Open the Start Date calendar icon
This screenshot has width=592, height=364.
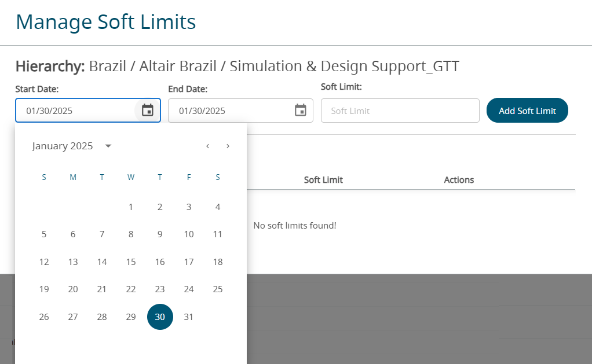click(148, 111)
